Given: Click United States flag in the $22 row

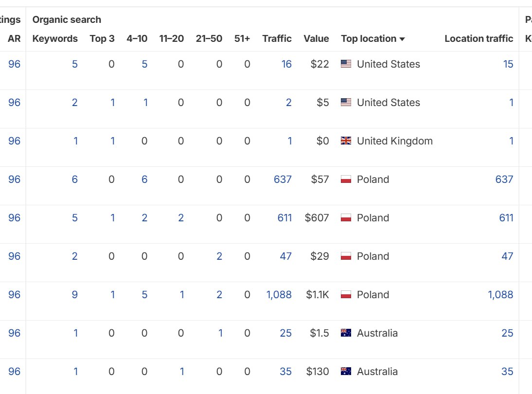Looking at the screenshot, I should pos(346,64).
